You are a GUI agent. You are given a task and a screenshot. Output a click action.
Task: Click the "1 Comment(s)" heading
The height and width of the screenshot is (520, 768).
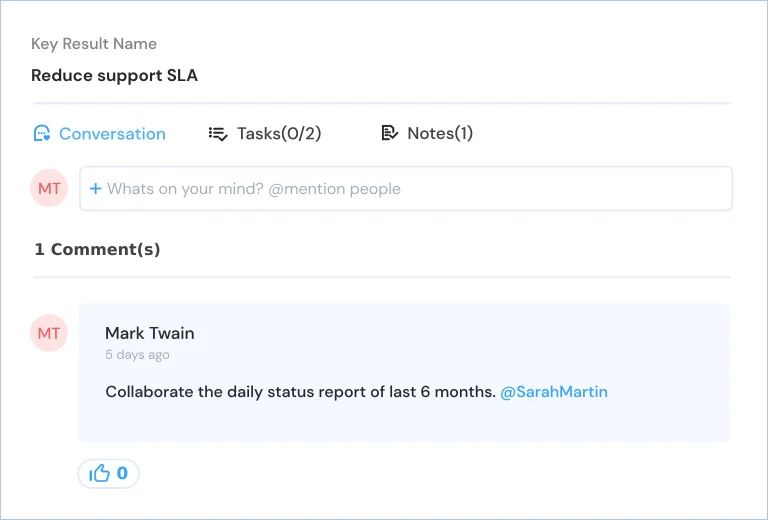pos(97,249)
